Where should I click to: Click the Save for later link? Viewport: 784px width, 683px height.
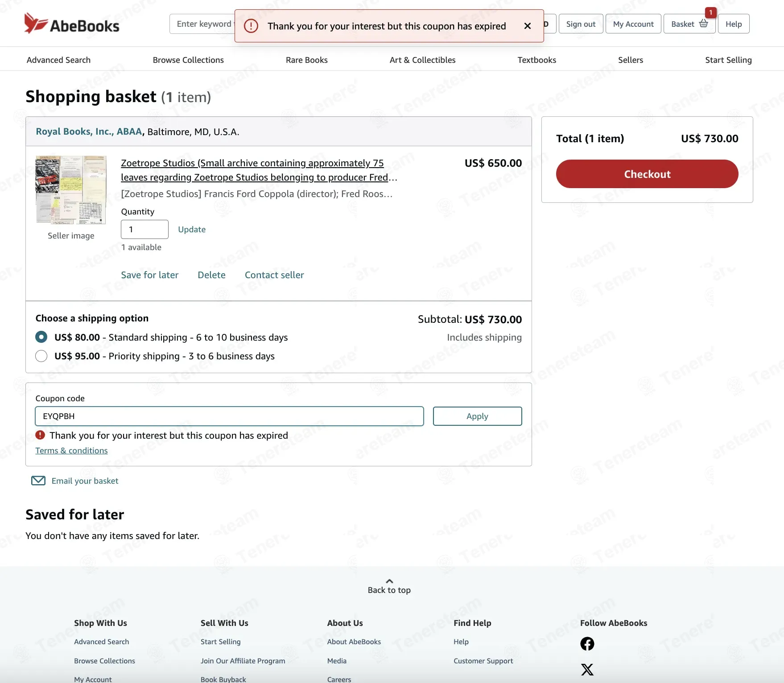[x=149, y=275]
